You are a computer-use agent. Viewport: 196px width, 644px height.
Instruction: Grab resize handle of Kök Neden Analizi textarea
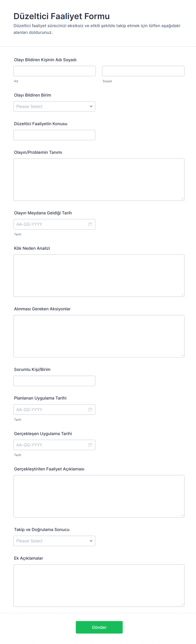[x=182, y=295]
